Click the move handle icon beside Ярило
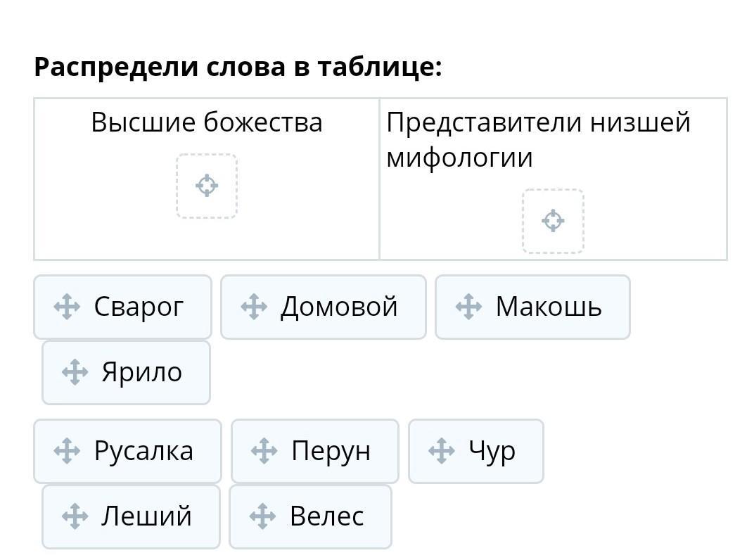This screenshot has width=754, height=560. (x=75, y=372)
